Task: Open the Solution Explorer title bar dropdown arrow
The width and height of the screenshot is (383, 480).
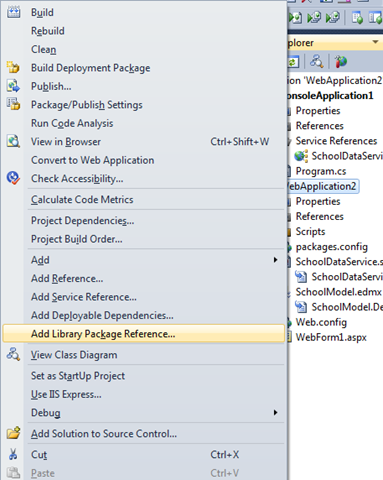Action: [375, 42]
